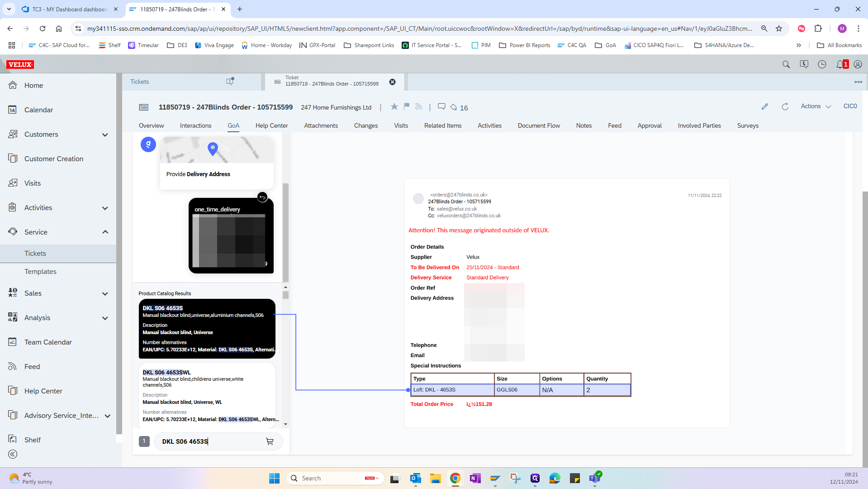Open the recent history clock icon
Image resolution: width=868 pixels, height=489 pixels.
(x=822, y=64)
